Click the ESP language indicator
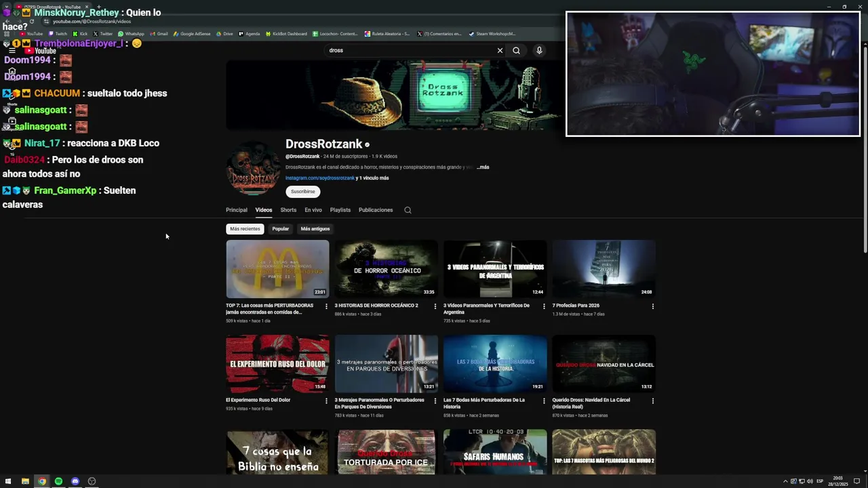868x488 pixels. [x=820, y=481]
